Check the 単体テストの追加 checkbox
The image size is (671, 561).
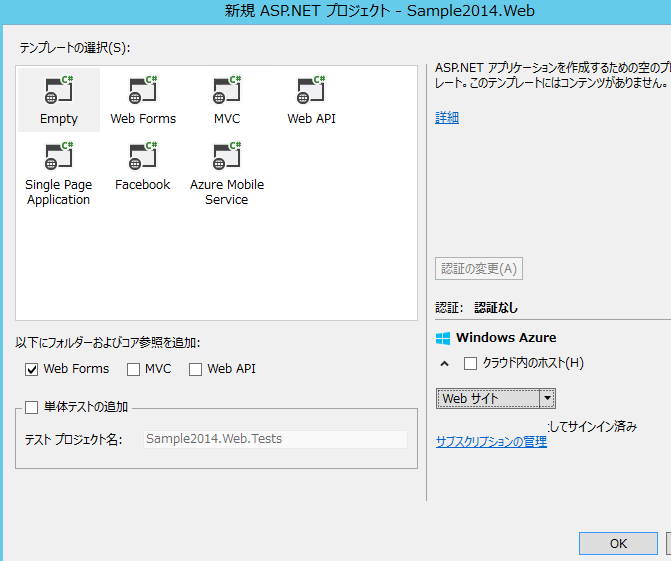pos(31,407)
